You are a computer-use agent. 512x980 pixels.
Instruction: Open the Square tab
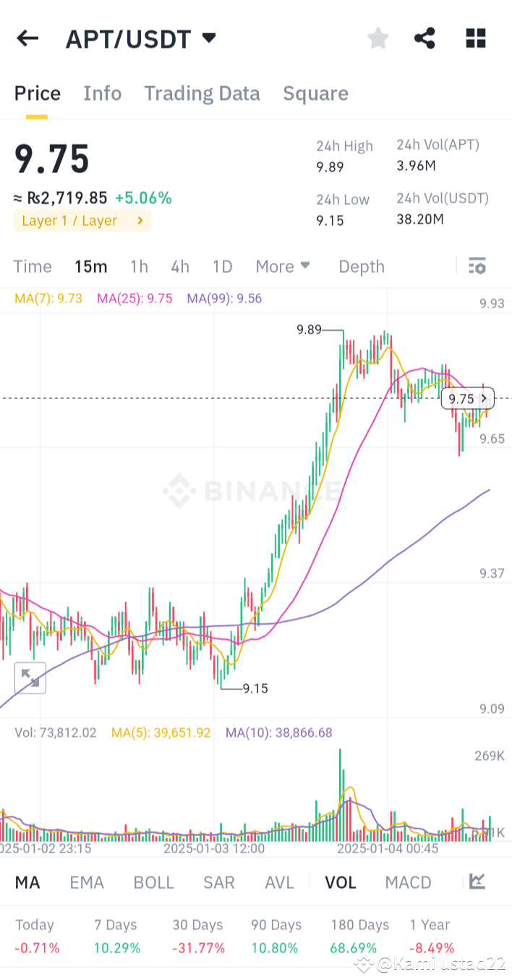coord(315,93)
